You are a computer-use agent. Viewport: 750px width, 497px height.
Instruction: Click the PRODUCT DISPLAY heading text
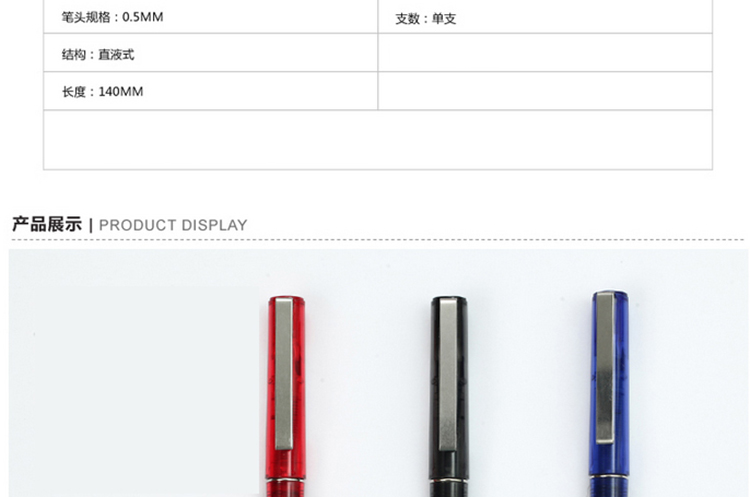point(173,225)
